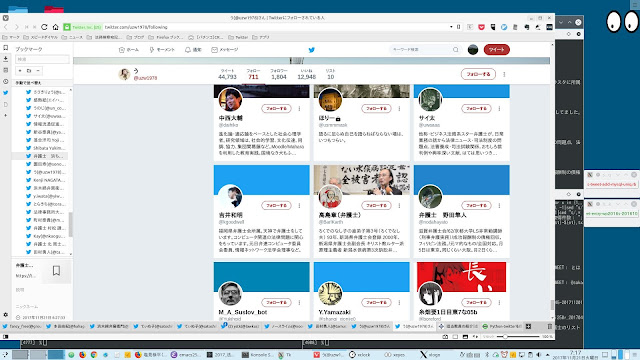Viewport: 640px width, 360px height.
Task: Open the Bookmarks panel icon
Action: [5, 48]
